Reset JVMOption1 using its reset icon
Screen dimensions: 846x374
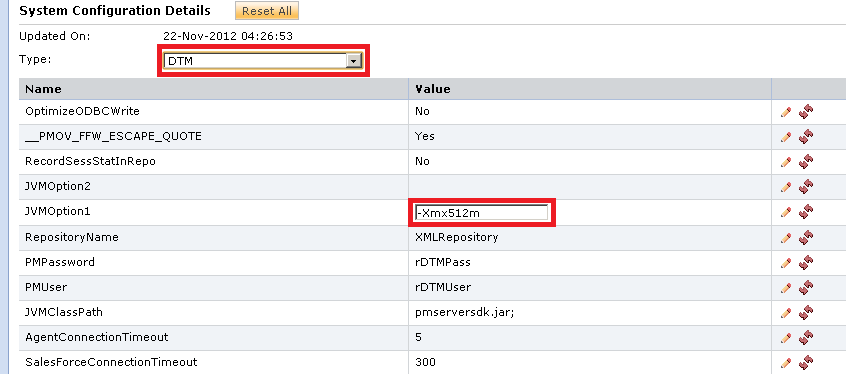pyautogui.click(x=806, y=212)
